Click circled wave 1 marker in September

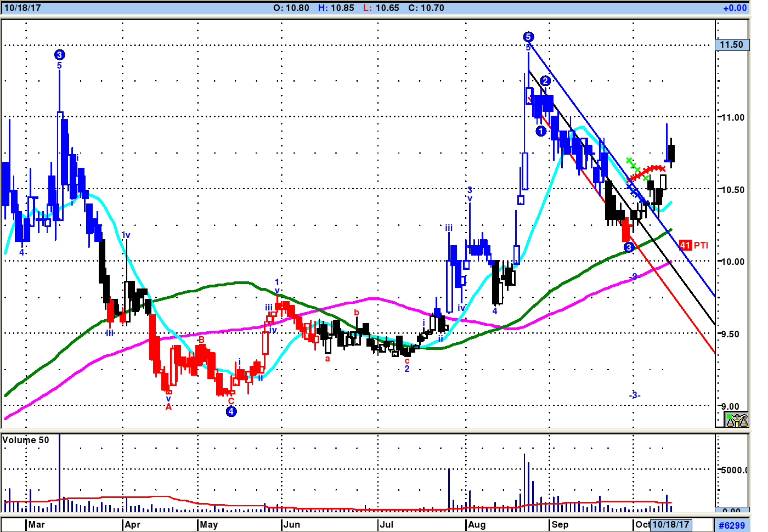pyautogui.click(x=541, y=131)
